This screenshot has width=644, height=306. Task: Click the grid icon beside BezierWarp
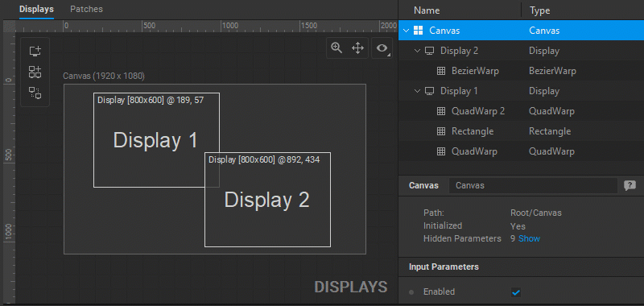pyautogui.click(x=440, y=71)
